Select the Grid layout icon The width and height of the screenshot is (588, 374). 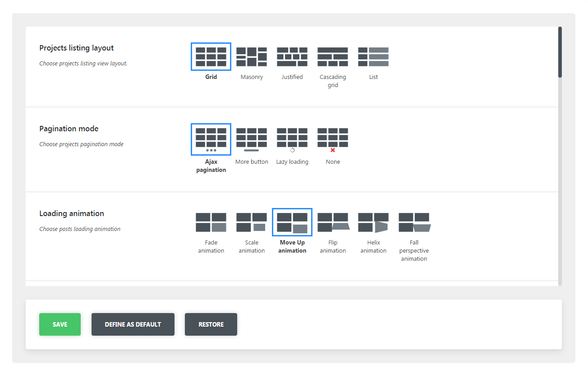[211, 57]
